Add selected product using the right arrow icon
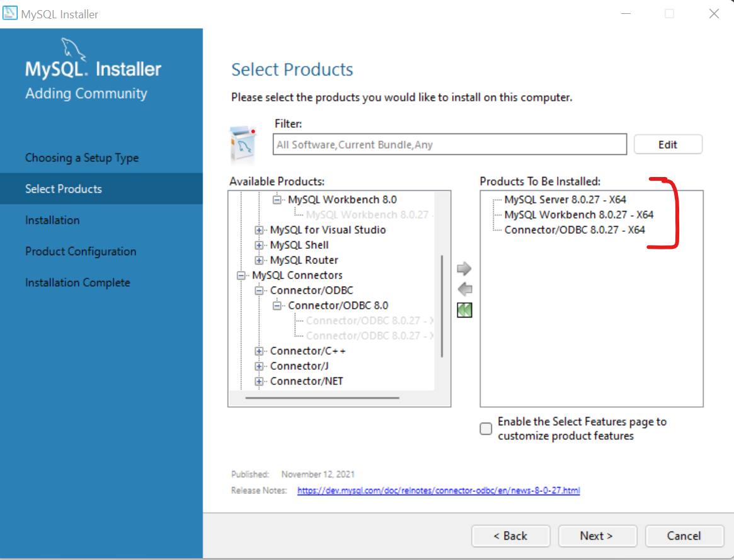734x560 pixels. tap(464, 268)
